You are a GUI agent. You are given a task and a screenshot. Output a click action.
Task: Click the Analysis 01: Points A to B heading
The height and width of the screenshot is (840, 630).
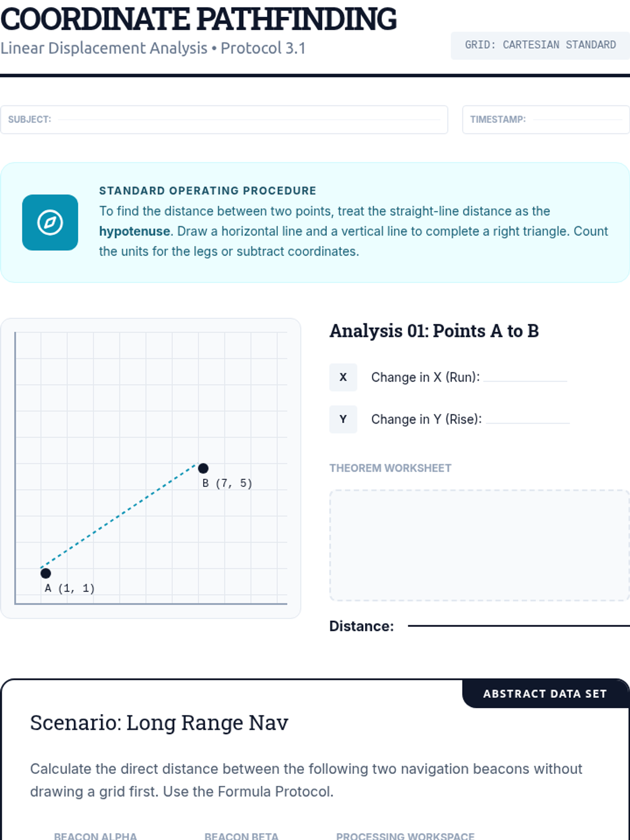434,331
